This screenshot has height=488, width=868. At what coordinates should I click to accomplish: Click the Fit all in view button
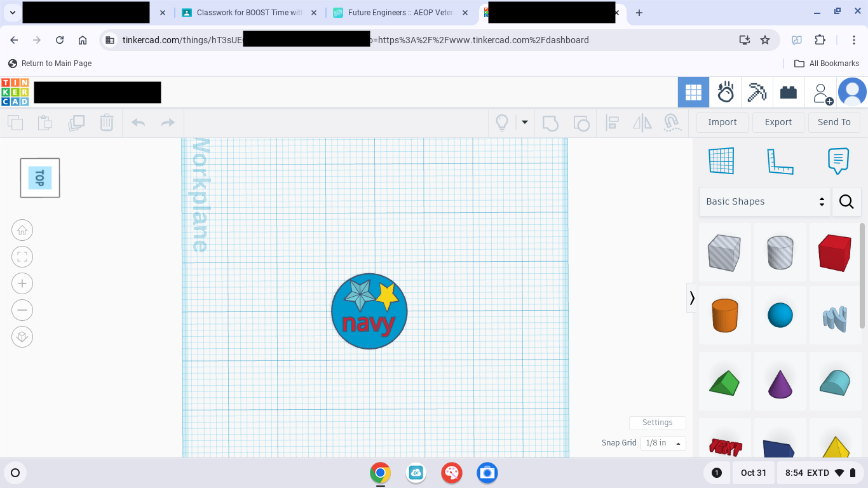coord(22,257)
